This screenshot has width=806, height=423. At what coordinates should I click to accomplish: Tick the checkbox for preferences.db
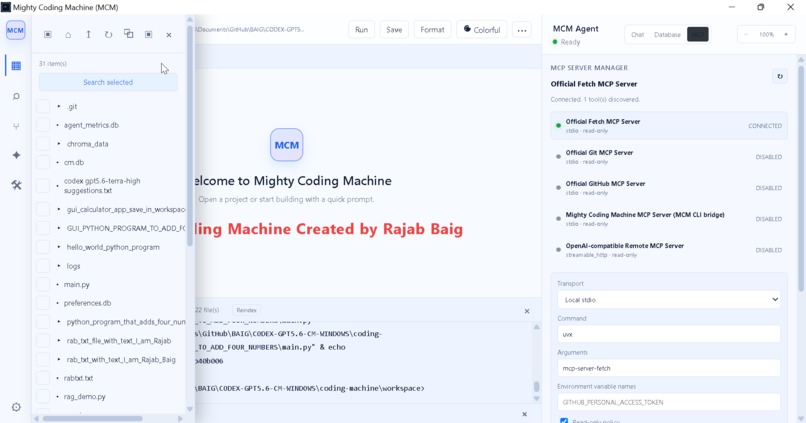coord(43,303)
